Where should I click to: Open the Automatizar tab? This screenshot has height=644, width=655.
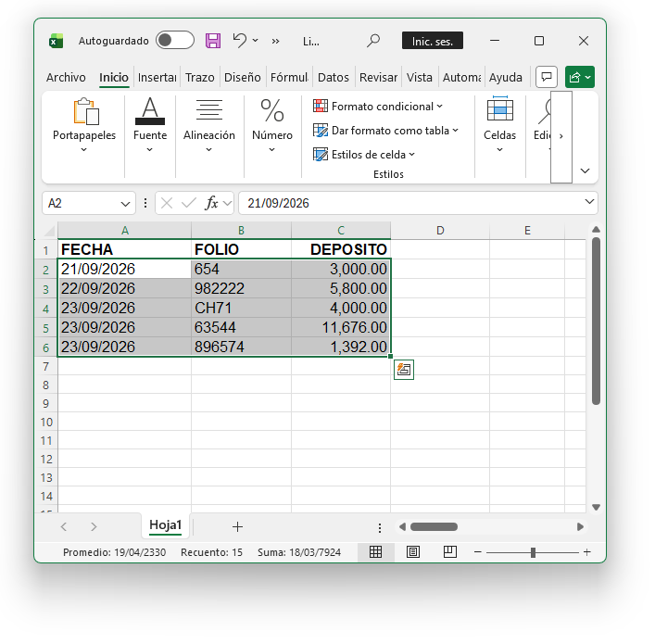461,77
